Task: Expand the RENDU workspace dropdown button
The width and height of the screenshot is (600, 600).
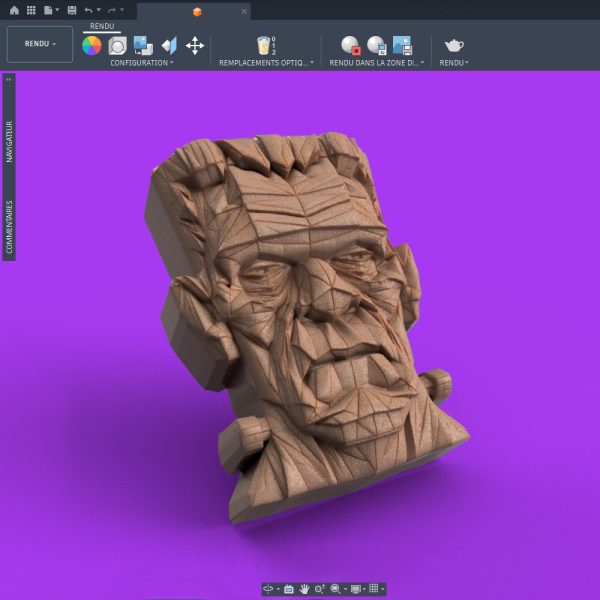Action: [40, 44]
